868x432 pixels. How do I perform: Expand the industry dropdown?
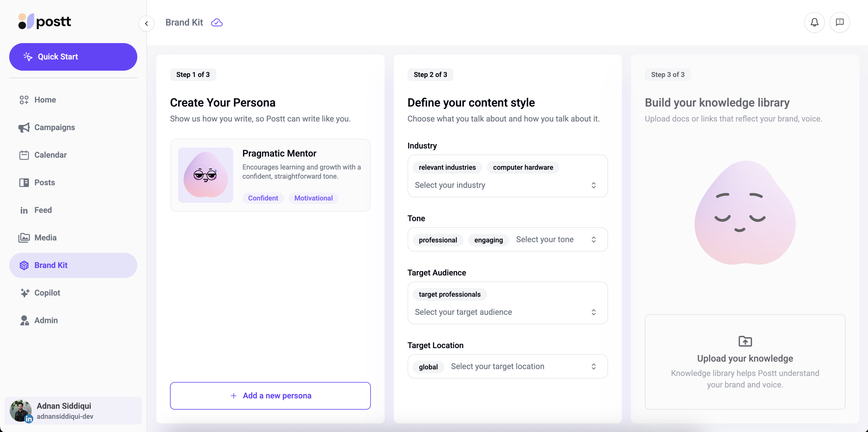593,185
